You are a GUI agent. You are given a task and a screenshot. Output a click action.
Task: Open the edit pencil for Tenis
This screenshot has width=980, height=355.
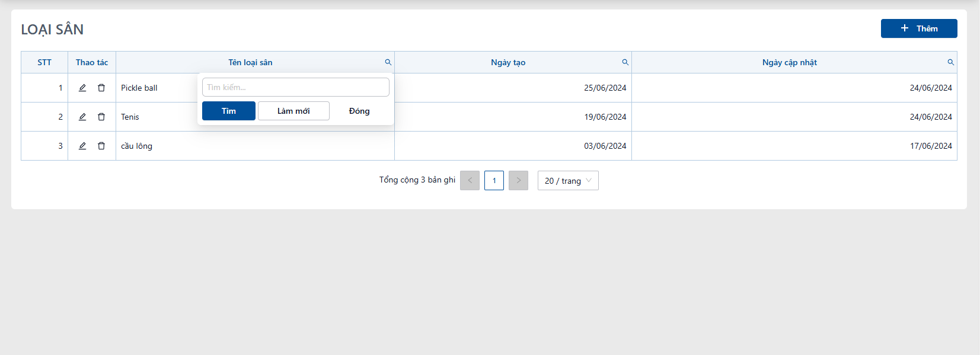tap(82, 117)
